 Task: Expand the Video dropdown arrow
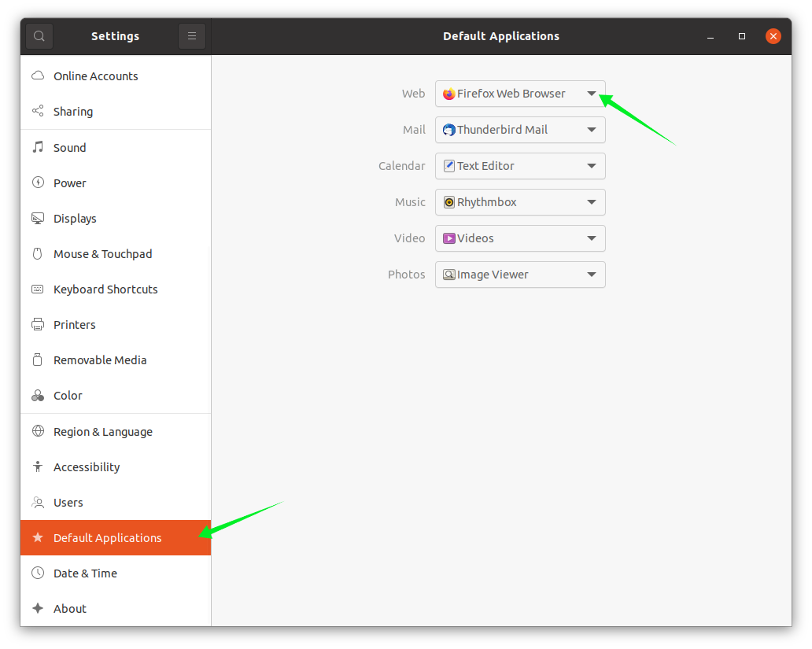click(x=592, y=238)
